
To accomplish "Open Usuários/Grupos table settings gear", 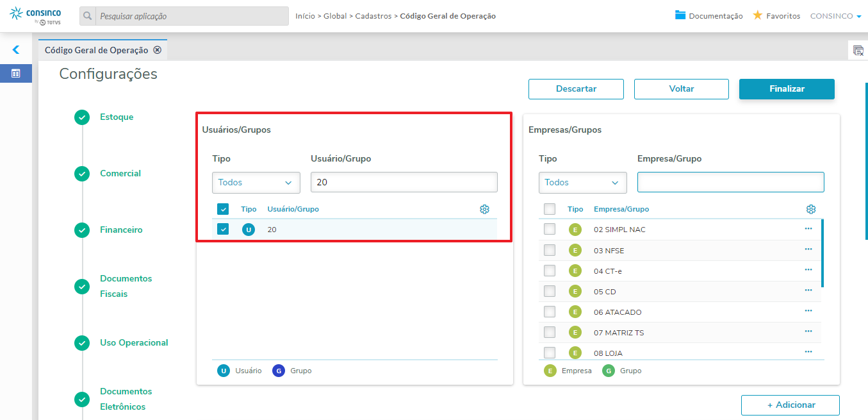I will tap(484, 209).
